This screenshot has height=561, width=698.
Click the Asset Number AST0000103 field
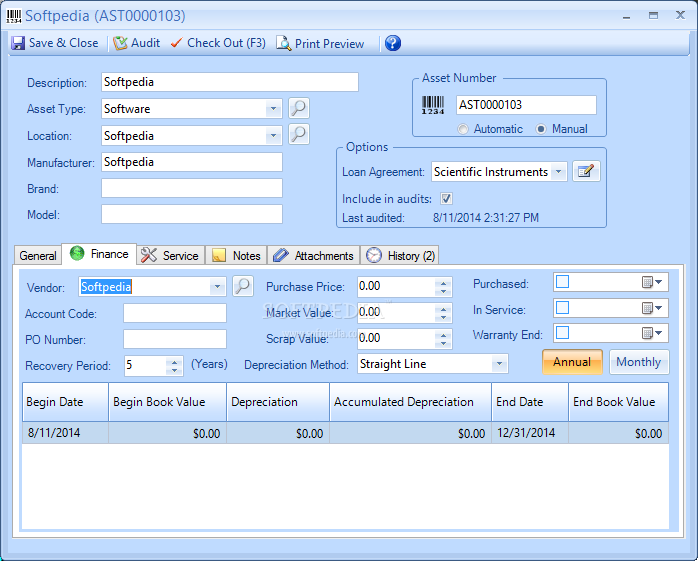(526, 105)
